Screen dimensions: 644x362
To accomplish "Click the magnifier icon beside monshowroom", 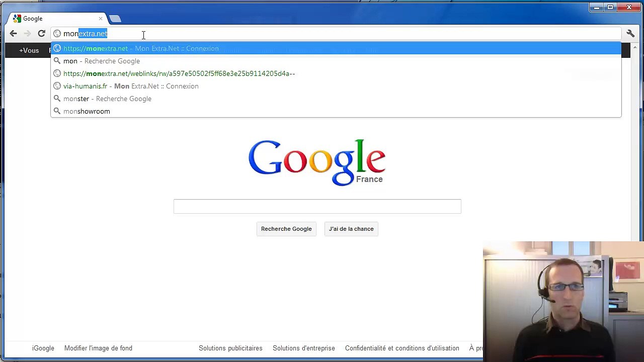I will [57, 111].
